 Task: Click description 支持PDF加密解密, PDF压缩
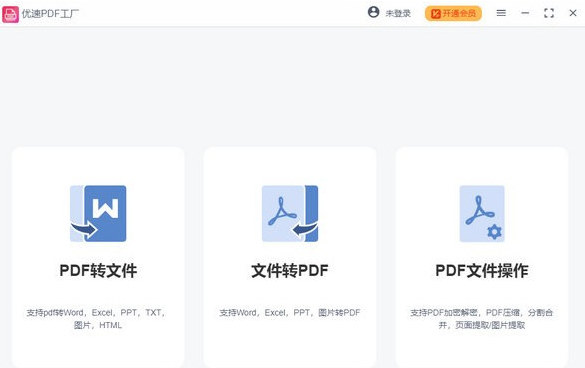482,319
